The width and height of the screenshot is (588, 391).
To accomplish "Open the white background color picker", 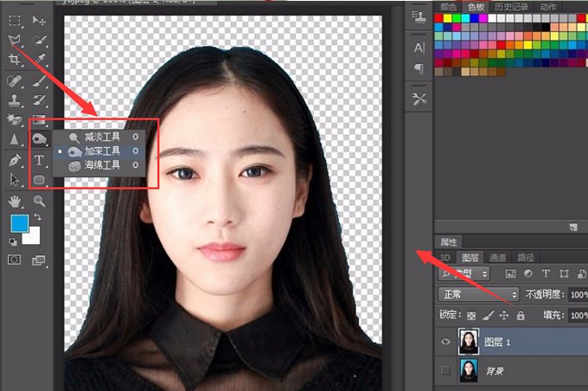I will 34,238.
